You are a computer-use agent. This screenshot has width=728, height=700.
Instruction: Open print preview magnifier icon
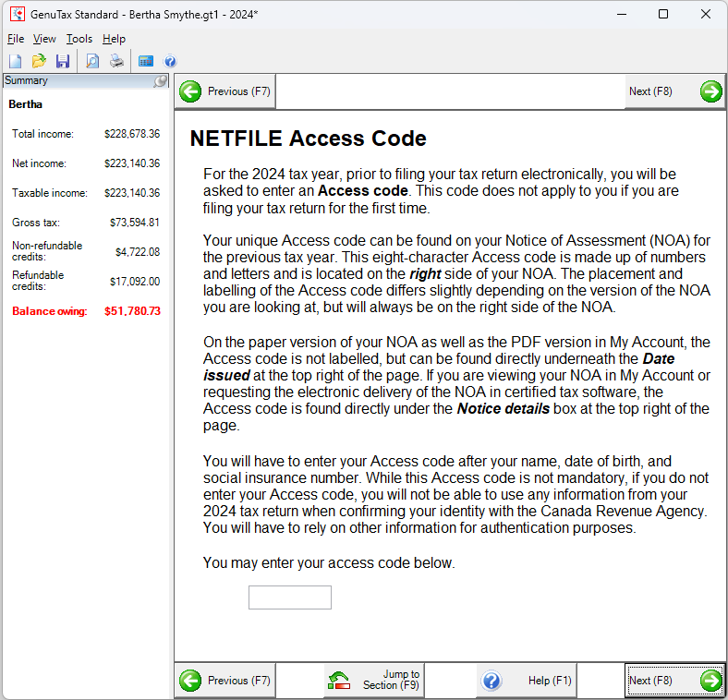[92, 61]
